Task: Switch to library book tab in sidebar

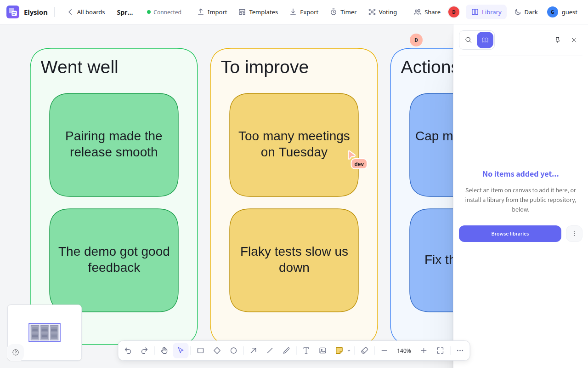Action: click(485, 40)
